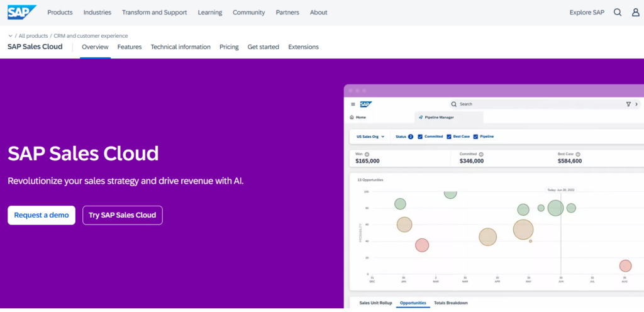Click the Committed $346,000 value
644x312 pixels.
(472, 161)
